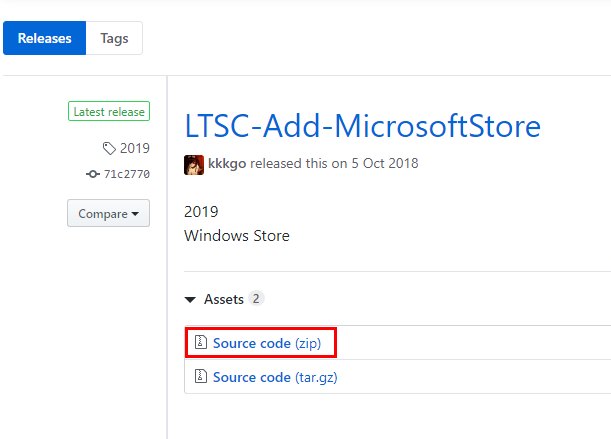Open the 2019 tag link
The height and width of the screenshot is (439, 611).
point(135,148)
